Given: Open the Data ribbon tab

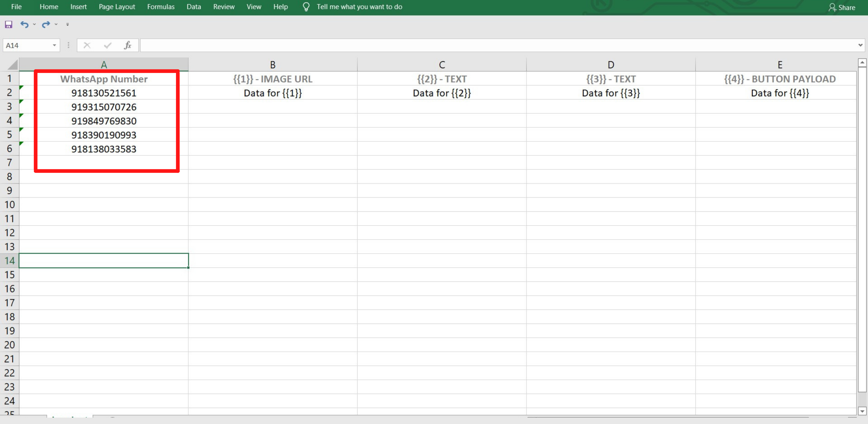Looking at the screenshot, I should 194,7.
